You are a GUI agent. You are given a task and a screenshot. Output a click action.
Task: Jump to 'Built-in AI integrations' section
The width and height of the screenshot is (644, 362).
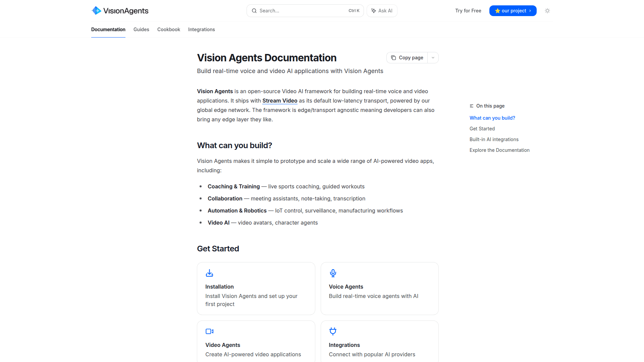coord(494,139)
